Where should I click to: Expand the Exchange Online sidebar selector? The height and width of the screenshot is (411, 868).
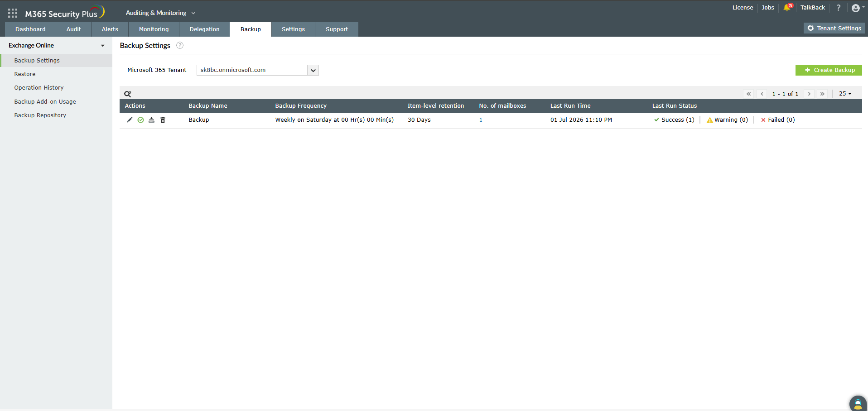56,45
